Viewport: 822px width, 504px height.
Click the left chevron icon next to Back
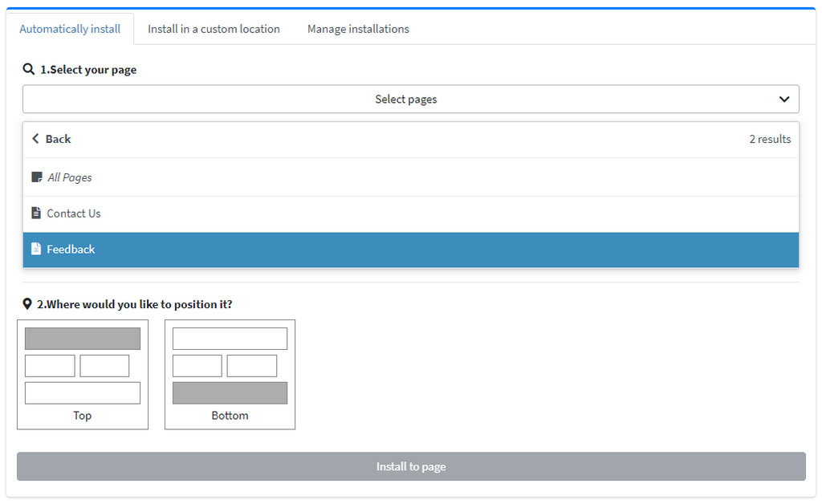tap(35, 139)
